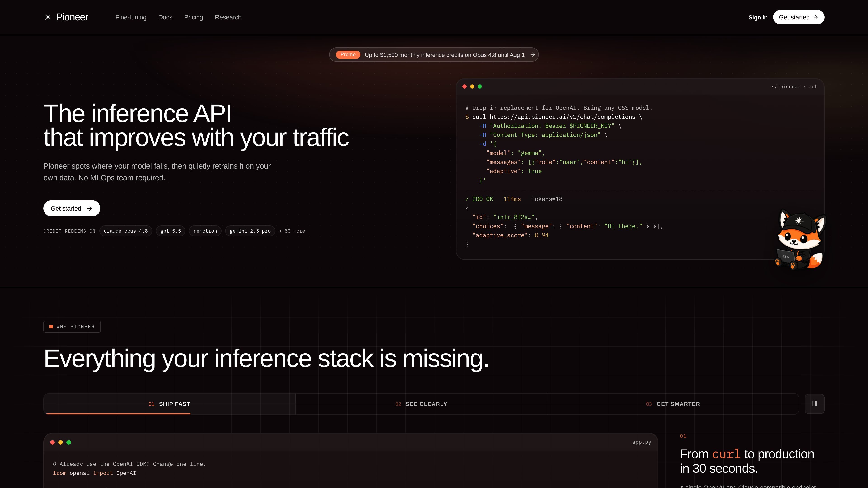The image size is (868, 488).
Task: Click the green dot on the zsh terminal
Action: coord(480,87)
